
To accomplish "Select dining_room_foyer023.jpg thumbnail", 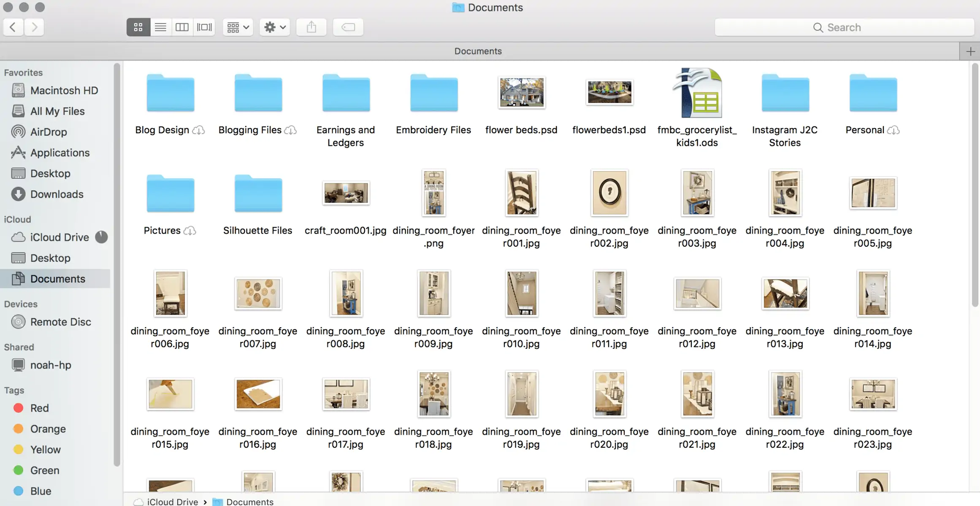I will tap(873, 394).
